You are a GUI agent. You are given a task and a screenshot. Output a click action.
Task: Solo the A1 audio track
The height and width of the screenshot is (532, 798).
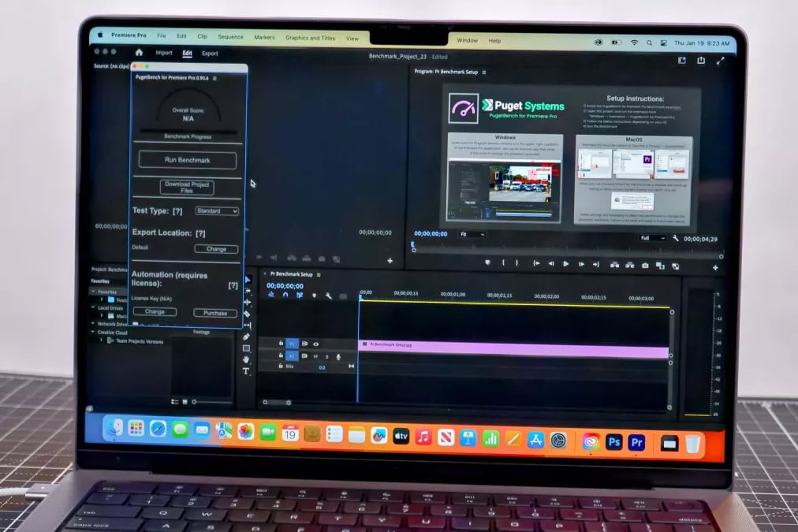pos(326,356)
